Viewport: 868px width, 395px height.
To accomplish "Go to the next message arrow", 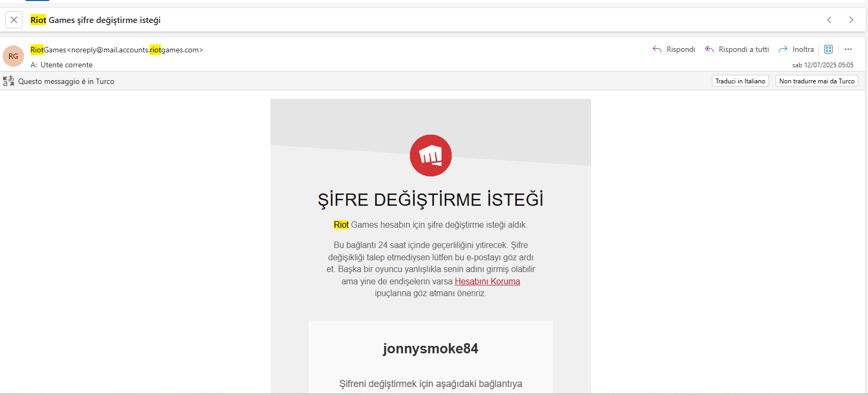I will point(851,20).
